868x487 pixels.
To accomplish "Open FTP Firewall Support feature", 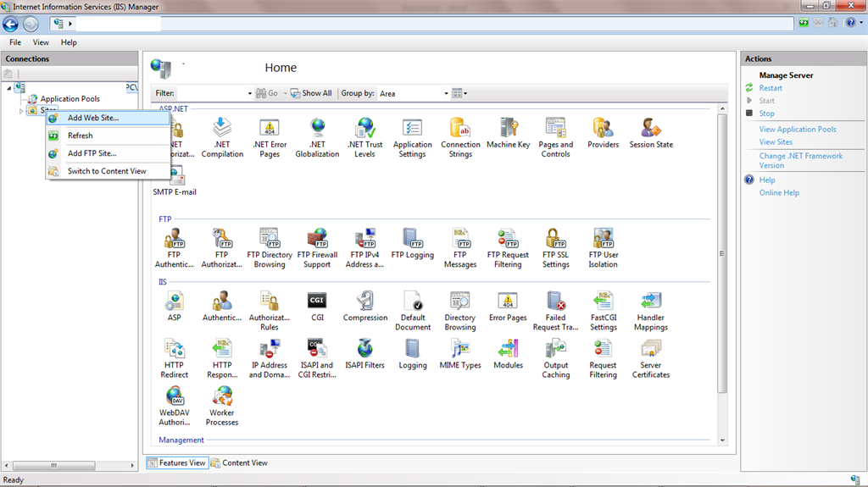I will 317,248.
